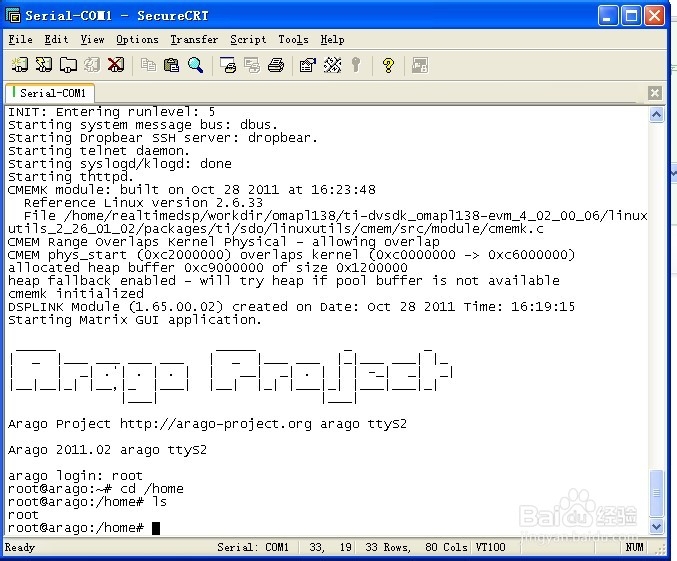Image resolution: width=677 pixels, height=561 pixels.
Task: Click 'Serial: COM1' in status bar
Action: (x=253, y=547)
